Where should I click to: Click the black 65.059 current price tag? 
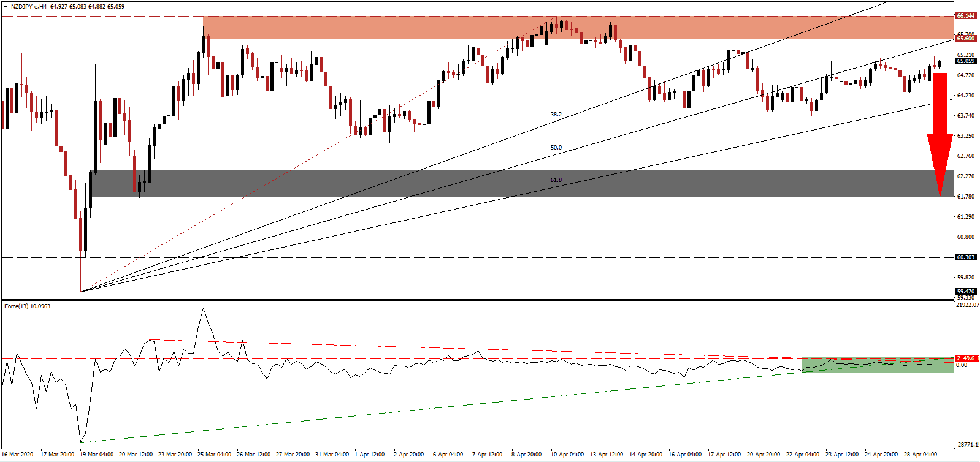[965, 61]
